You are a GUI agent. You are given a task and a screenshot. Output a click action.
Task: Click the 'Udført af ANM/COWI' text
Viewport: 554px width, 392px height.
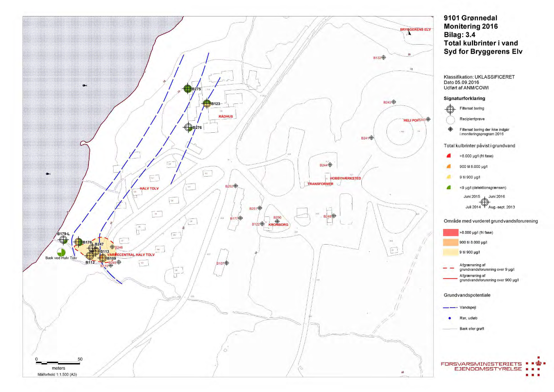(x=466, y=88)
